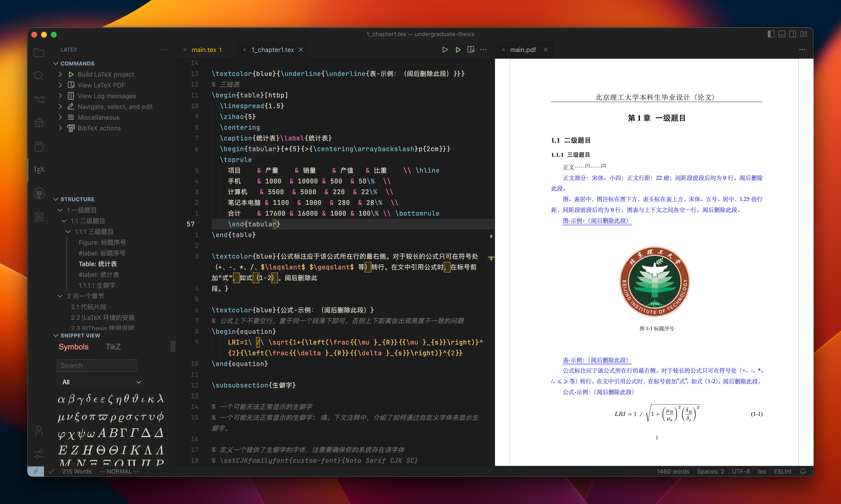841x504 pixels.
Task: Switch to the main.tex tab
Action: pyautogui.click(x=206, y=50)
